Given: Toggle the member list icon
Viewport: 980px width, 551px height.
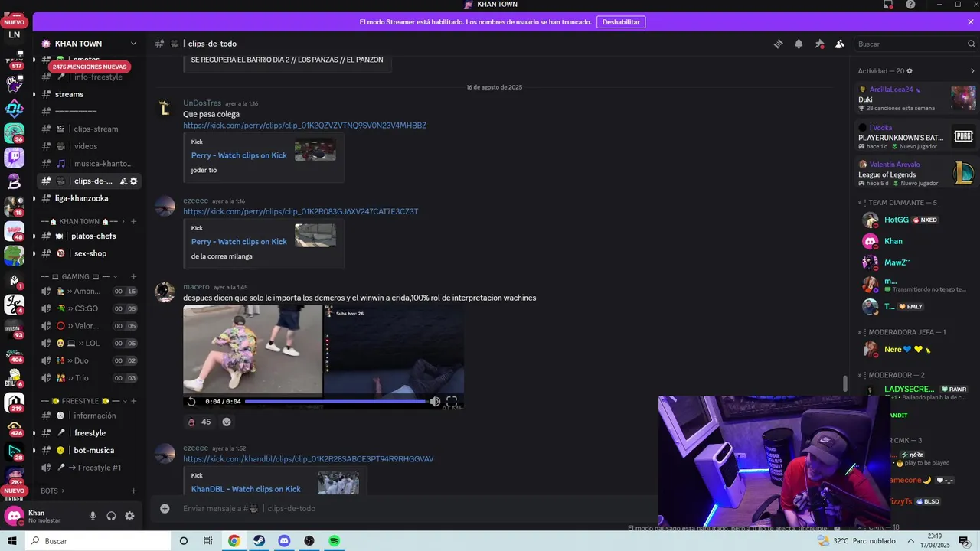Looking at the screenshot, I should (x=839, y=44).
